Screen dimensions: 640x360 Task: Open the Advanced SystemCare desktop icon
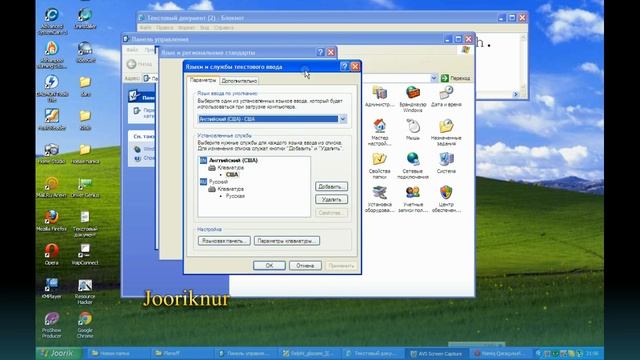coord(52,20)
